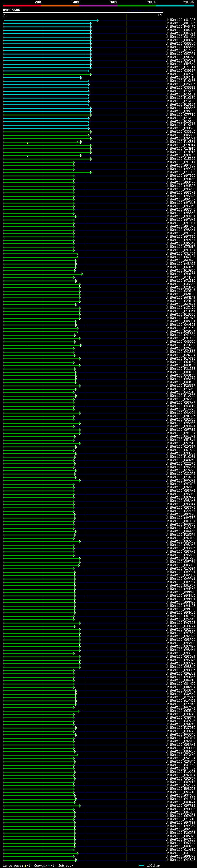This screenshot has height=868, width=197.
Task: Open hit UniRef100_P10798
Action: click(x=180, y=470)
